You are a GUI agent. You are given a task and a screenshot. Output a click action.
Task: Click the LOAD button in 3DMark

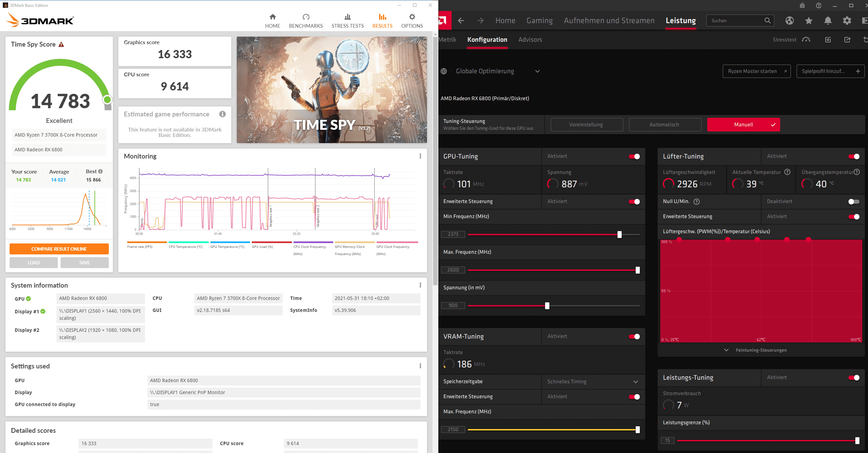pyautogui.click(x=34, y=263)
